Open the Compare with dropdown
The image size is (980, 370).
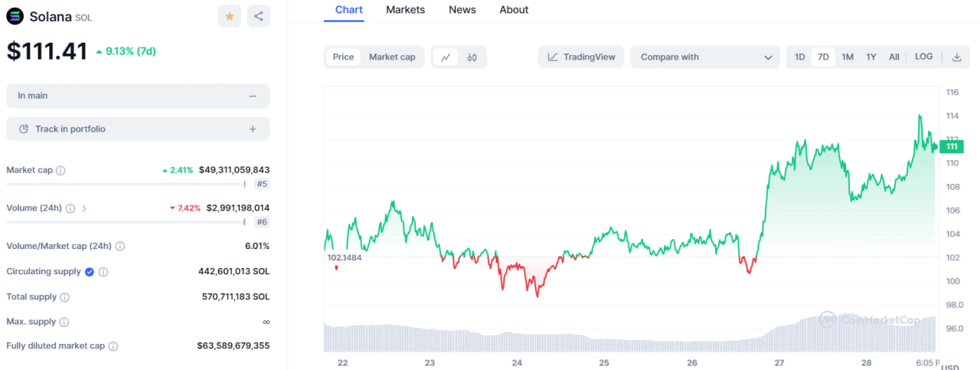click(x=705, y=57)
